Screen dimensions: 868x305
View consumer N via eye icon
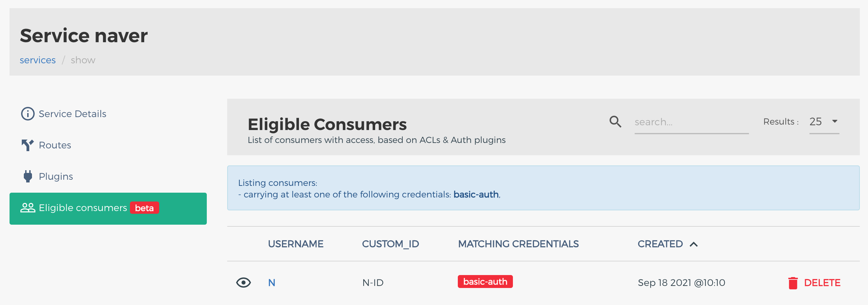coord(244,283)
